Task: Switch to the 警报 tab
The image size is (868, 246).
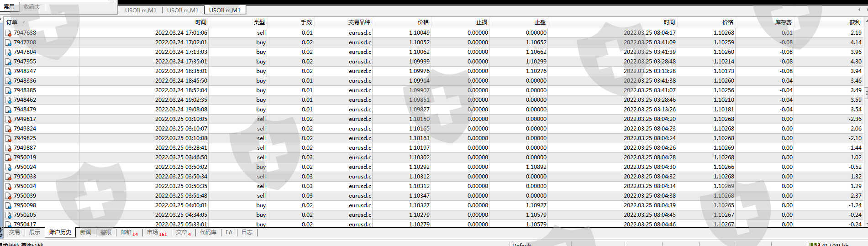Action: click(x=106, y=232)
